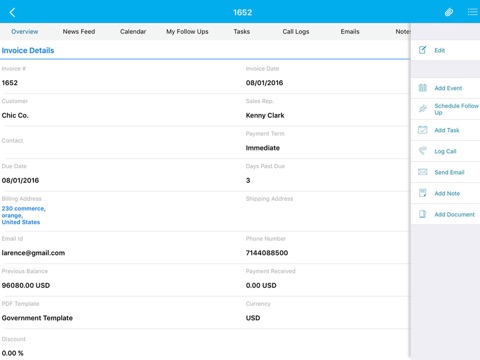Switch to the Overview tab
Viewport: 480px width, 360px height.
pyautogui.click(x=25, y=32)
